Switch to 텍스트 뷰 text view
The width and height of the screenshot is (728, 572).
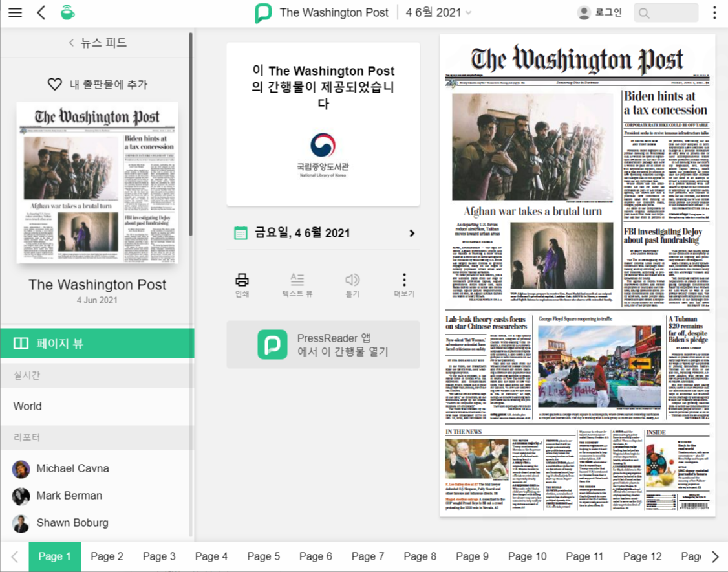[x=297, y=285]
